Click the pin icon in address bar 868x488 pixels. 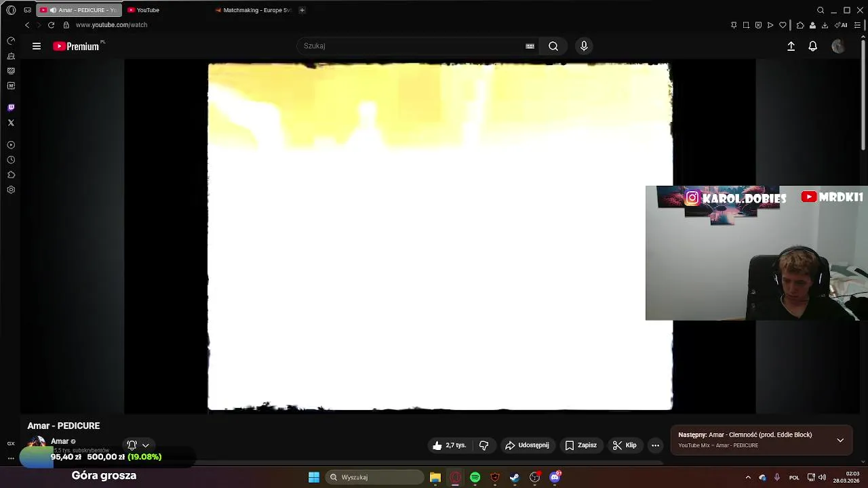[734, 25]
